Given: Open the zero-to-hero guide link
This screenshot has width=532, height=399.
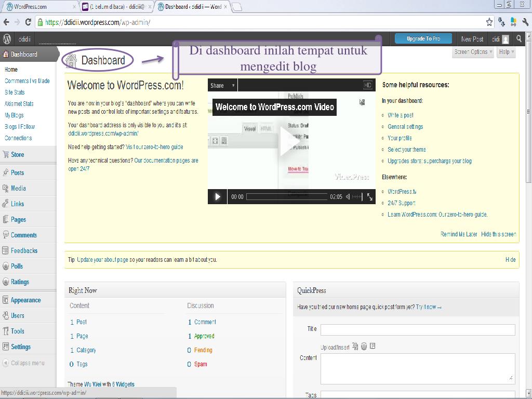Looking at the screenshot, I should (x=154, y=147).
